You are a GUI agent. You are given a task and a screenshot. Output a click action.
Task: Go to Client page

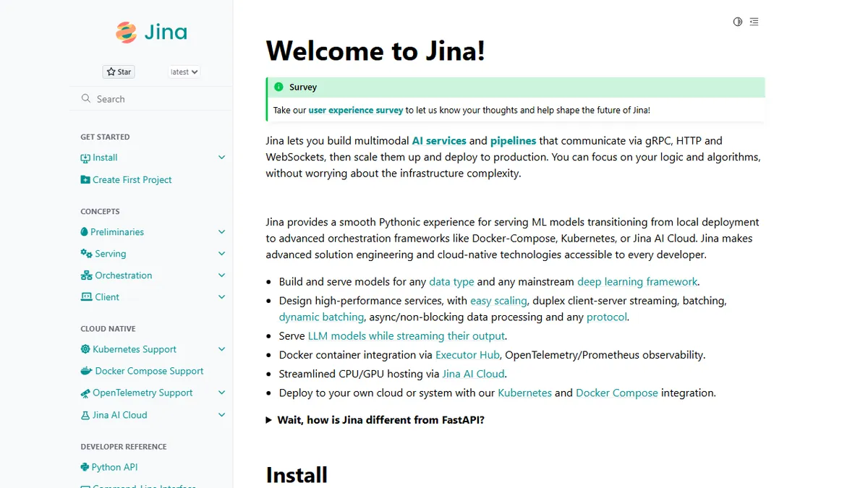click(107, 297)
